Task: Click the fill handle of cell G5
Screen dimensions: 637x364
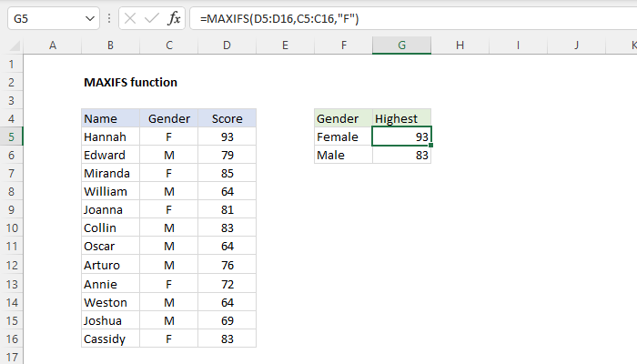Action: coord(430,145)
